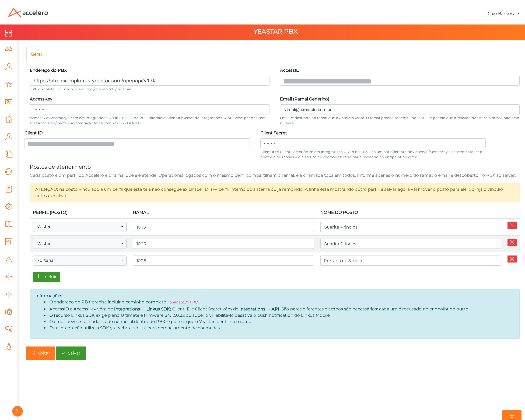
Task: Click the YEASTAR PBX page title
Action: pos(275,32)
